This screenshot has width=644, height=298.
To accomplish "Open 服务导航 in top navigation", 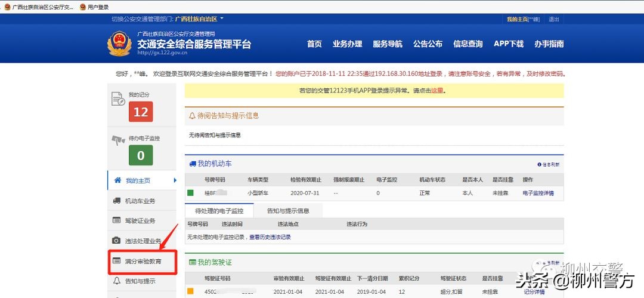I will tap(388, 44).
